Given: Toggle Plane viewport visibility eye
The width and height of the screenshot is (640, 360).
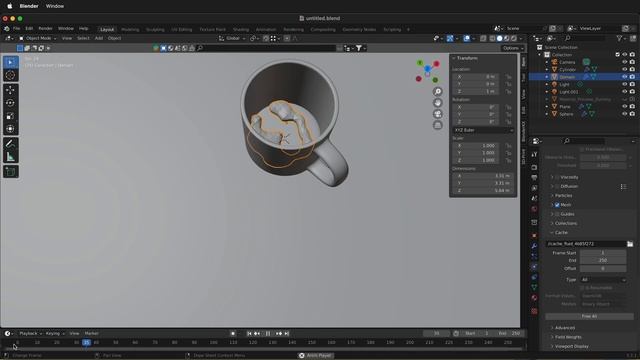Looking at the screenshot, I should click(x=624, y=107).
